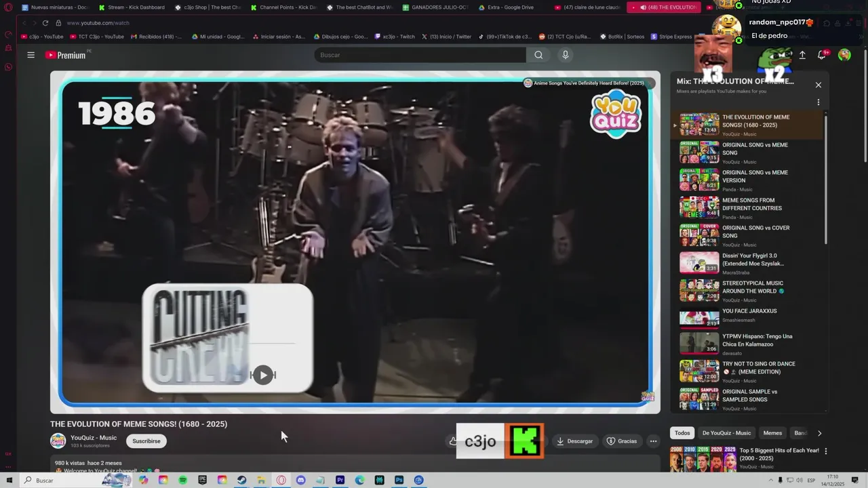868x488 pixels.
Task: Play YTPMV Hispano Kalamazoo playlist item
Action: [747, 344]
